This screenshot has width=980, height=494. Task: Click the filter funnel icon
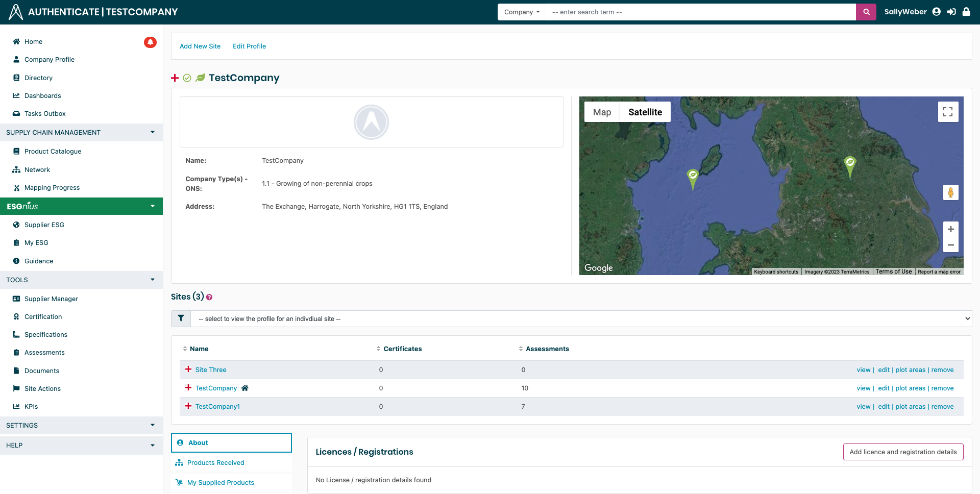pos(181,318)
